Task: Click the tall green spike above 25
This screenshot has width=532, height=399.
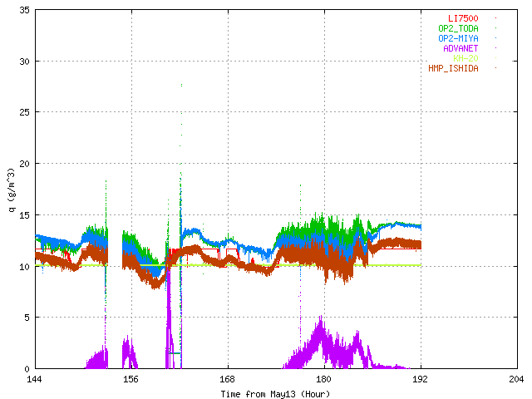Action: tap(180, 87)
